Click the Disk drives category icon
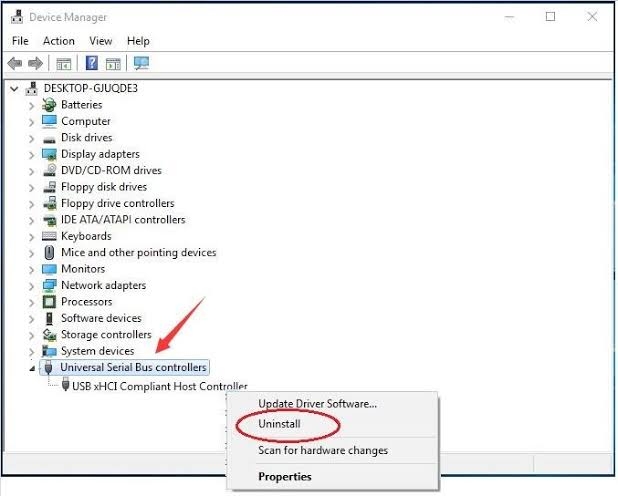Image resolution: width=618 pixels, height=496 pixels. pos(49,139)
